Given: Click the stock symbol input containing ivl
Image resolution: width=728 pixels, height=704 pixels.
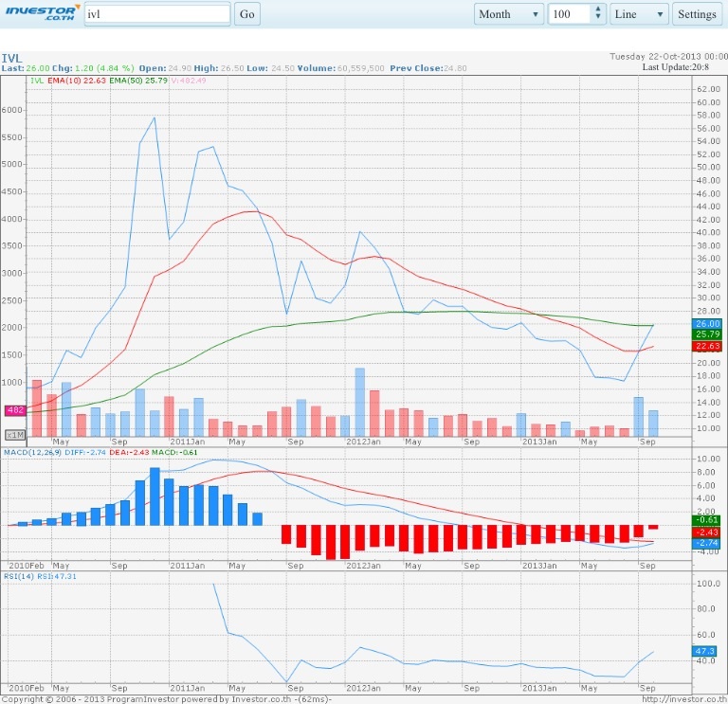Looking at the screenshot, I should coord(156,14).
